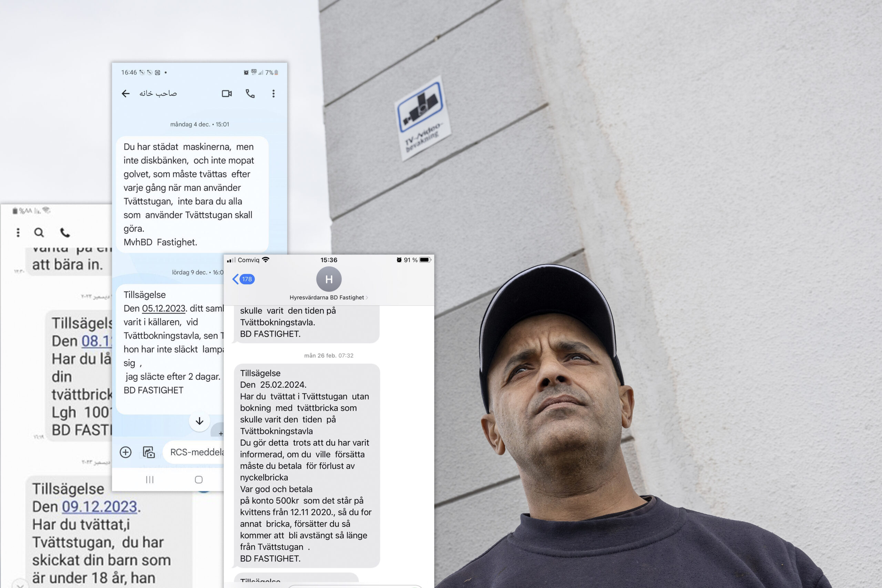
Task: Tap the 09.12.2023 date link
Action: click(x=100, y=507)
